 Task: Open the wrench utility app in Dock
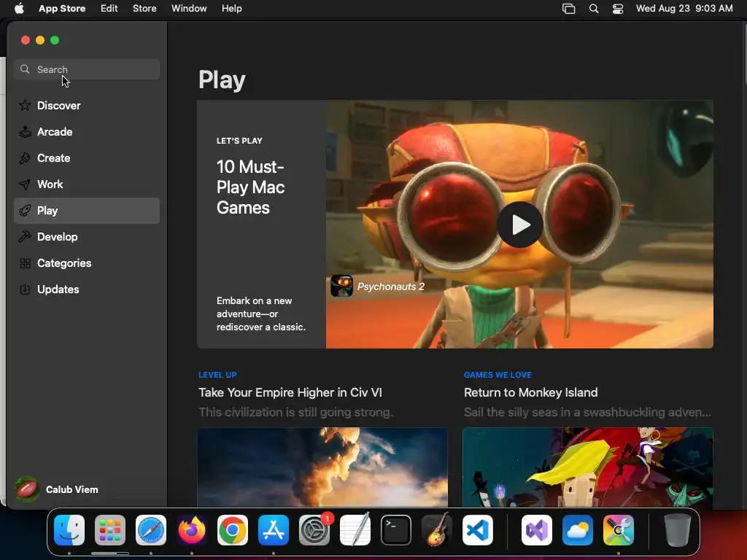pyautogui.click(x=619, y=529)
